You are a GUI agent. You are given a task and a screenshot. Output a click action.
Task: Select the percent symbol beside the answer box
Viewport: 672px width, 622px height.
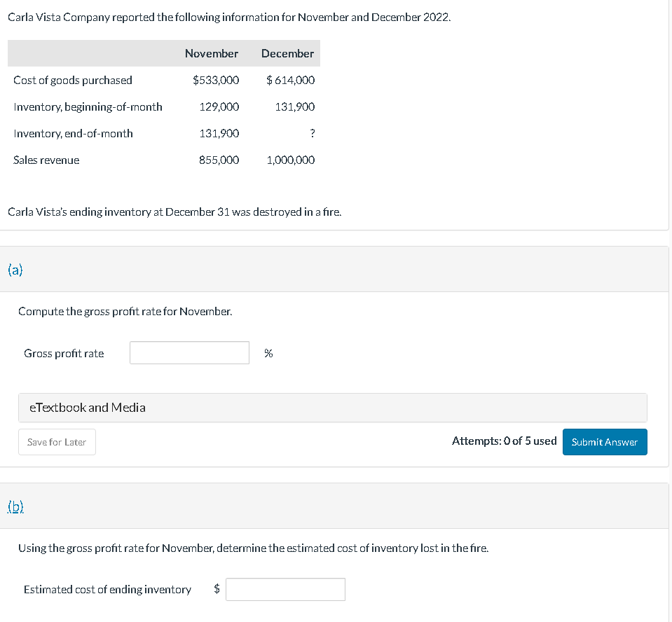pyautogui.click(x=268, y=353)
